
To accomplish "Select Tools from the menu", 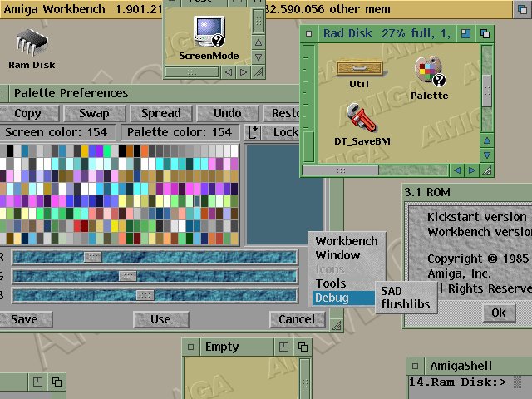I will point(330,283).
